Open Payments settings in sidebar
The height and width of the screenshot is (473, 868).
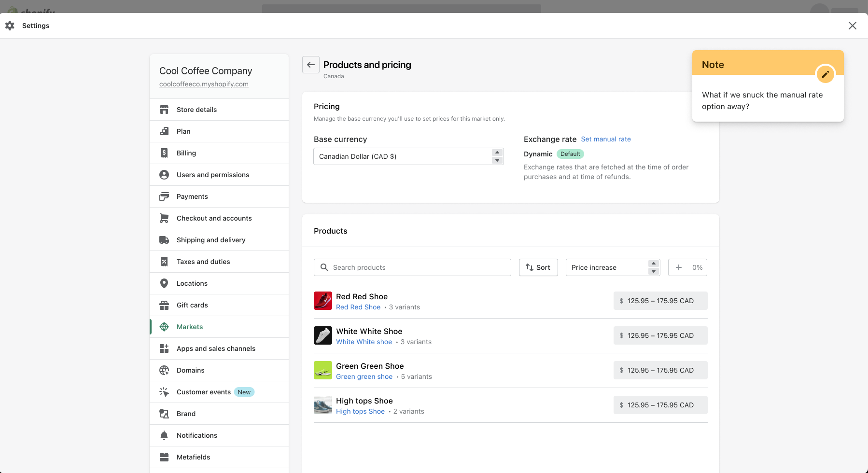[192, 196]
